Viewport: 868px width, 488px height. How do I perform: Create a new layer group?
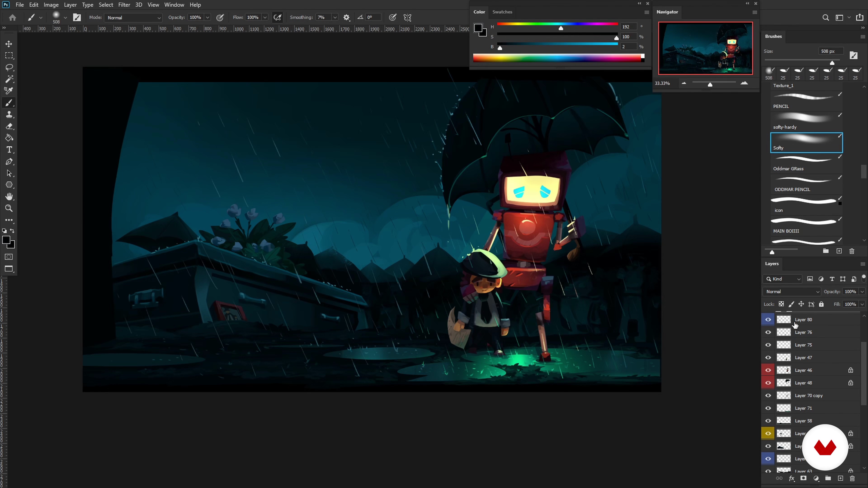[x=828, y=478]
